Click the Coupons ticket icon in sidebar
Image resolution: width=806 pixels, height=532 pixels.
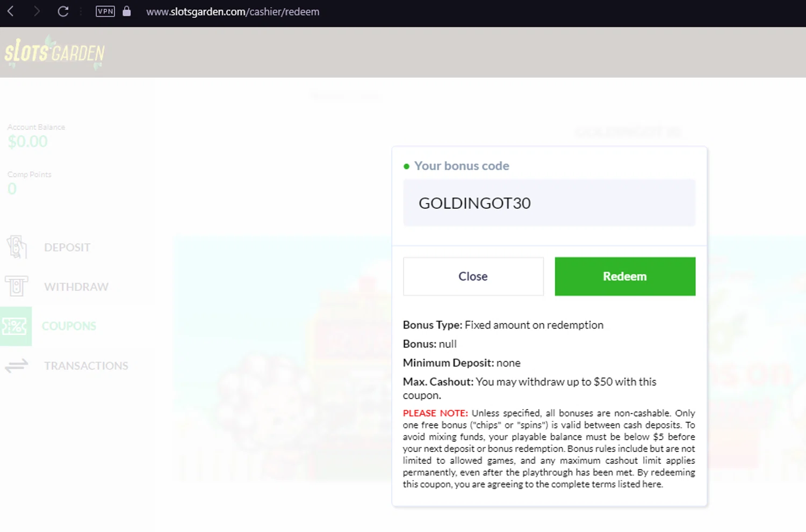[16, 326]
